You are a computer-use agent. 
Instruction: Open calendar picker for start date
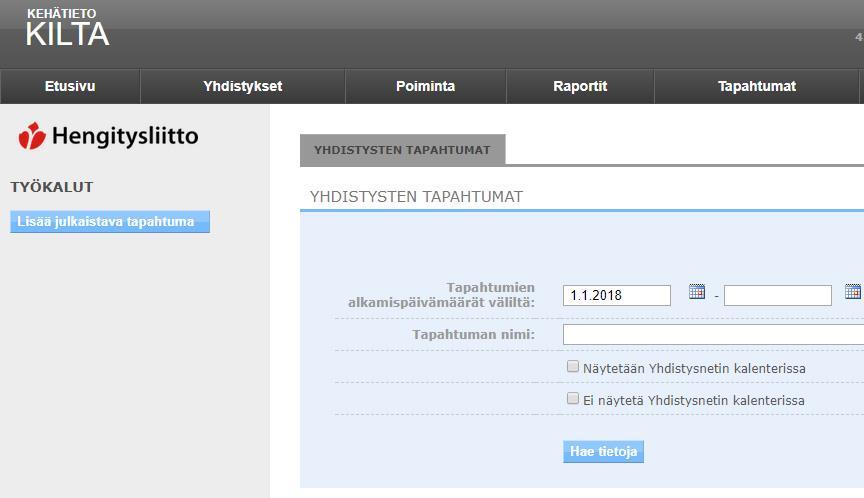tap(696, 291)
